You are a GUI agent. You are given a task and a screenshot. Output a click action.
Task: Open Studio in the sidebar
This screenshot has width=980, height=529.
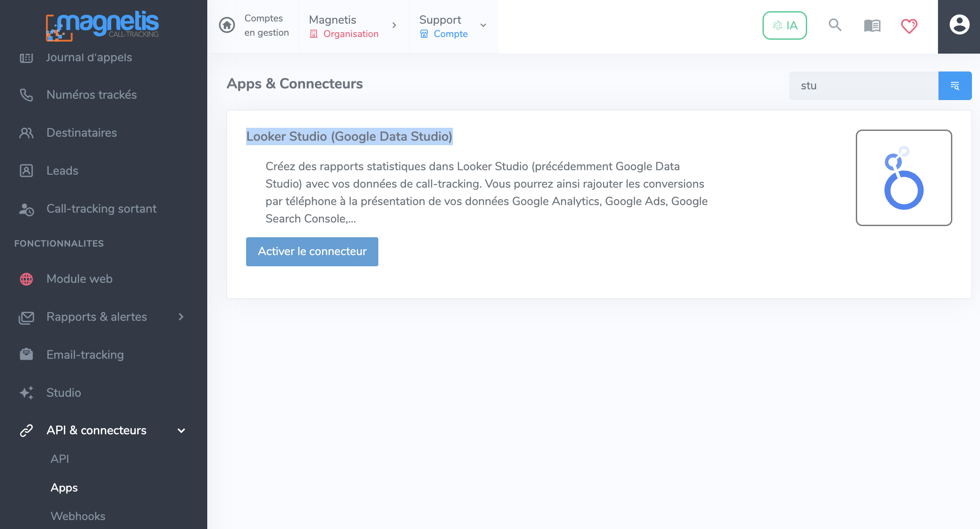pos(63,393)
